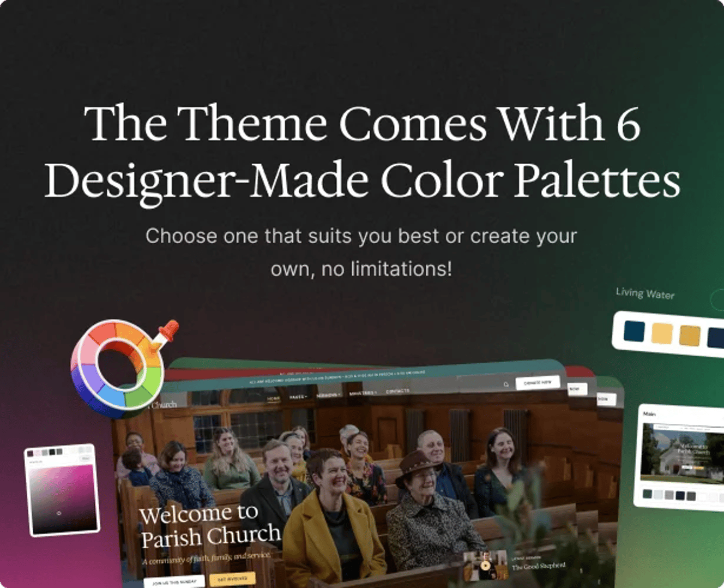Click the JOIN US THIS SUNDAY button

174,582
